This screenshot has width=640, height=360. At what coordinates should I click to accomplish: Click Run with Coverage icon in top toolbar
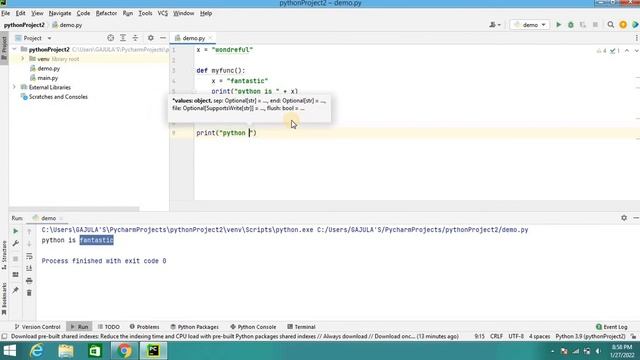(x=583, y=25)
